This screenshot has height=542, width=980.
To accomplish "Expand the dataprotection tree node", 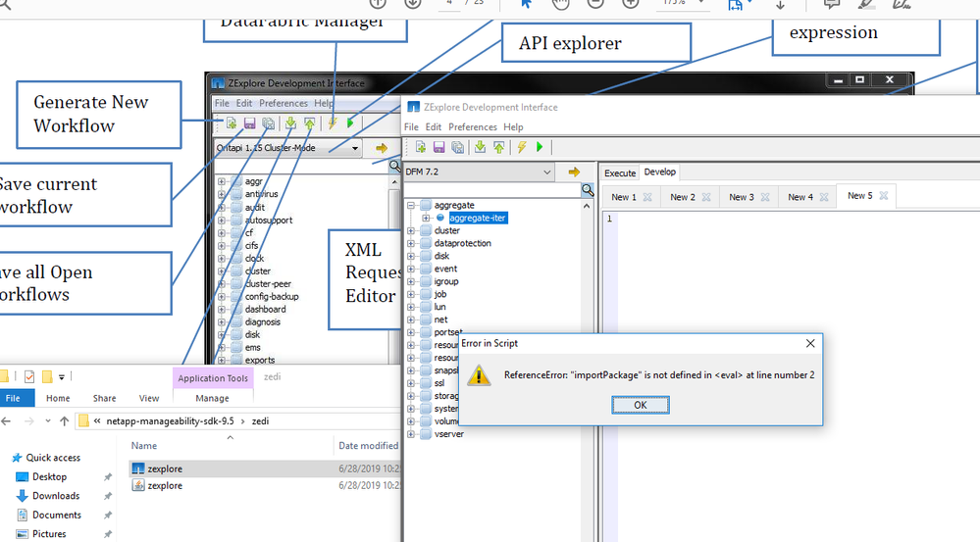I will pos(411,243).
